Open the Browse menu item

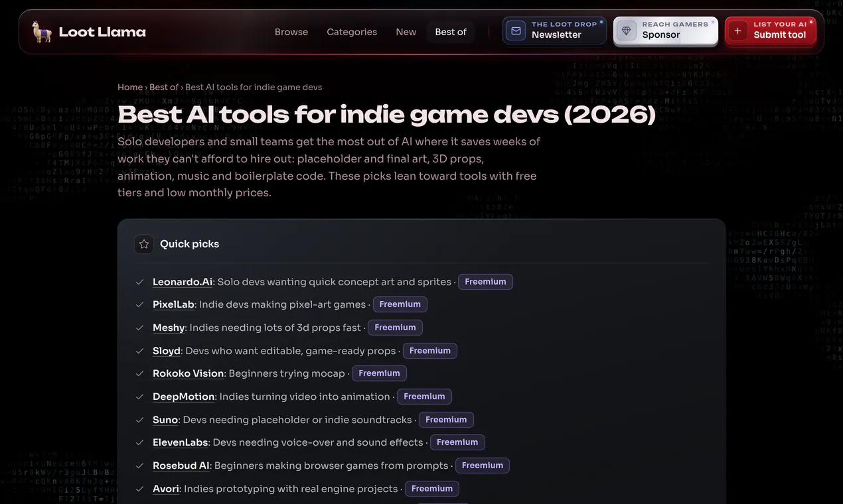tap(291, 32)
